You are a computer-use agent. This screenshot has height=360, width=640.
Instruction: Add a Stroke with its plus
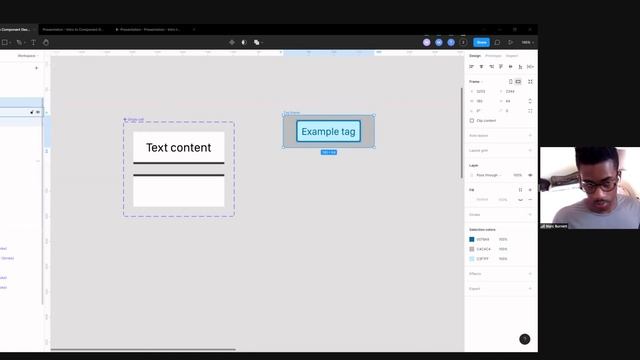click(x=530, y=215)
